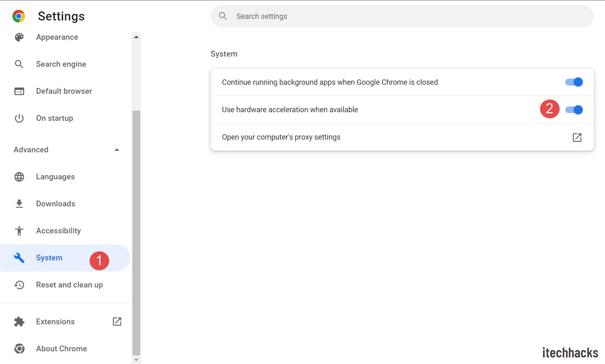Click the Appearance palette icon
The height and width of the screenshot is (364, 605).
pos(19,37)
